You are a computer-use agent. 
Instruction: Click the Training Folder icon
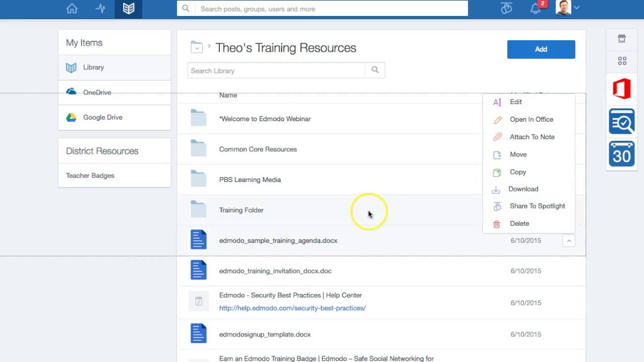(198, 209)
